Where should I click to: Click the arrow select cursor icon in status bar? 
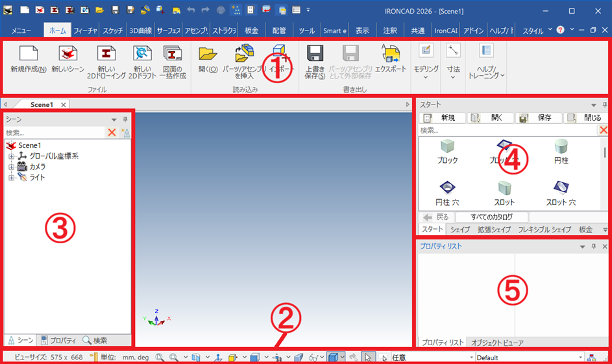(368, 358)
